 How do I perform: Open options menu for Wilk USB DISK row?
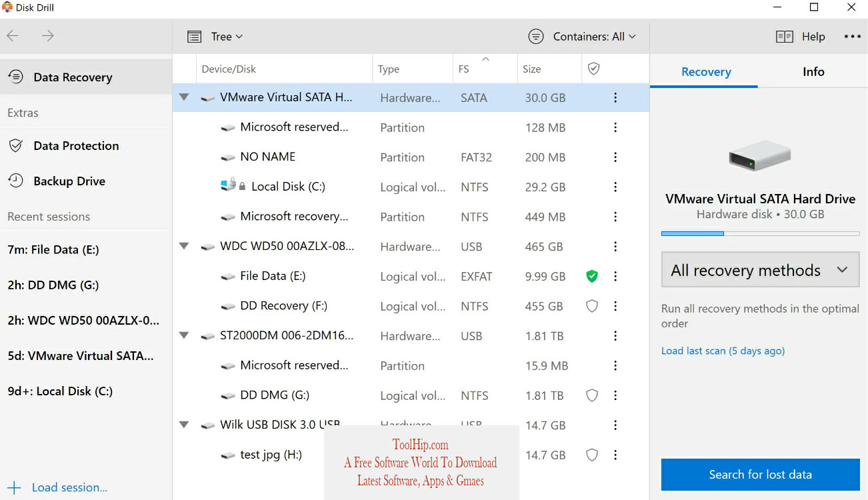(x=615, y=425)
